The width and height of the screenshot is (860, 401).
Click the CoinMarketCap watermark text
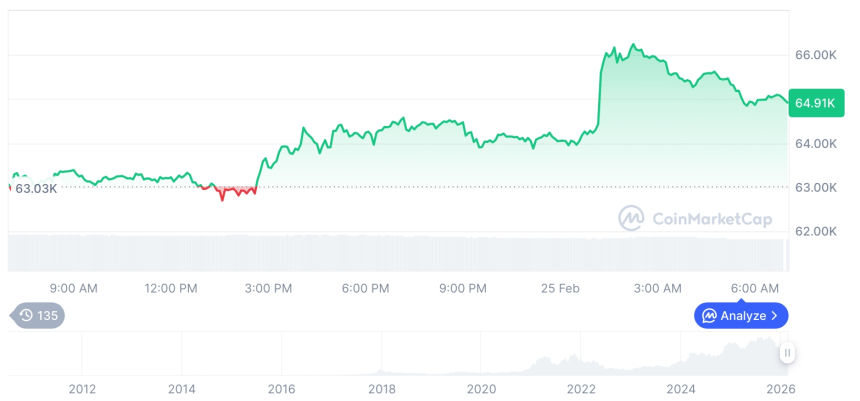pyautogui.click(x=711, y=219)
